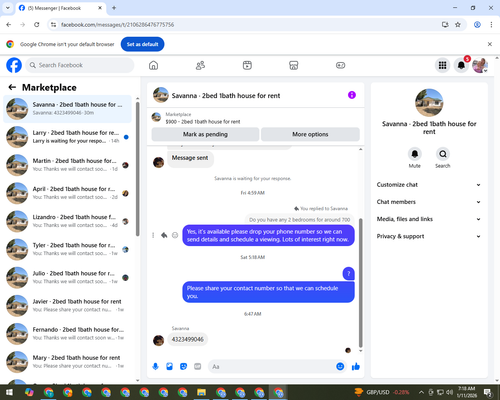
Task: React to the 'Yes, it's available' message
Action: (x=175, y=235)
